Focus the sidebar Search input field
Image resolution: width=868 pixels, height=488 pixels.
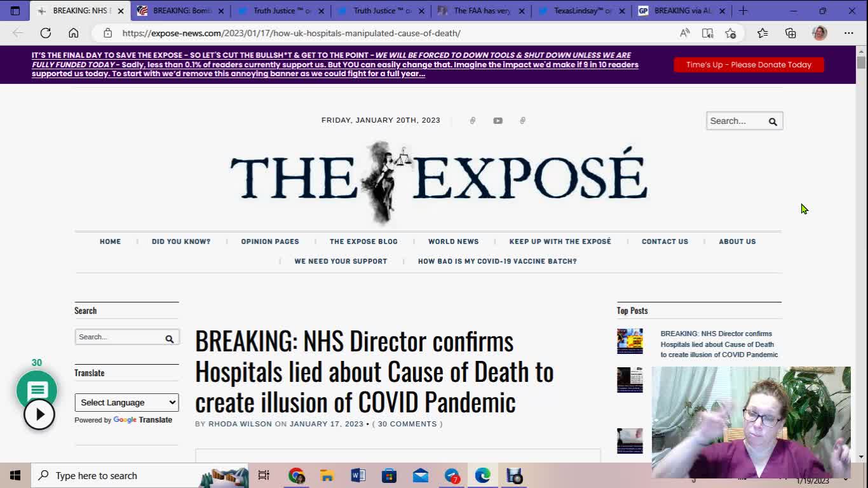119,337
